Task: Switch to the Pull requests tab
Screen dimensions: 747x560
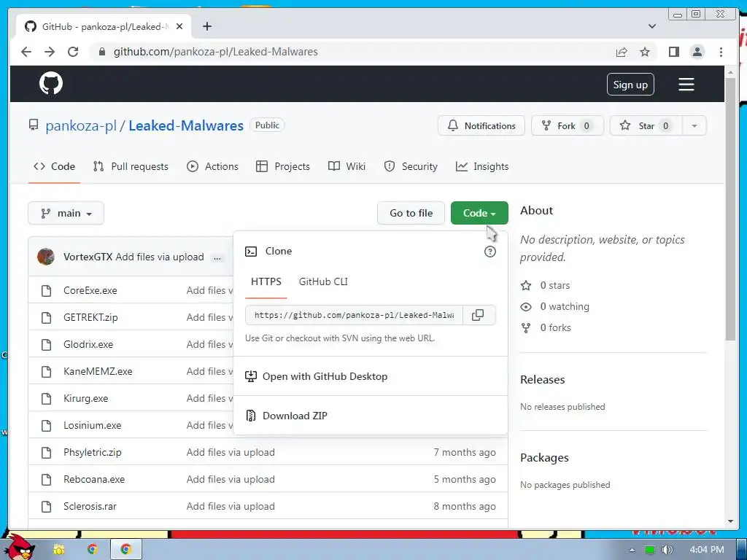Action: (131, 166)
